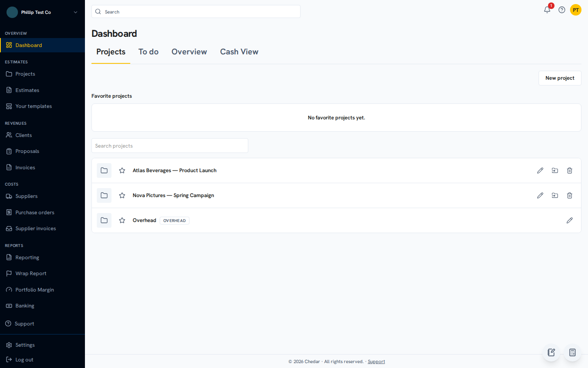Go to Supplier invoices

click(x=42, y=229)
